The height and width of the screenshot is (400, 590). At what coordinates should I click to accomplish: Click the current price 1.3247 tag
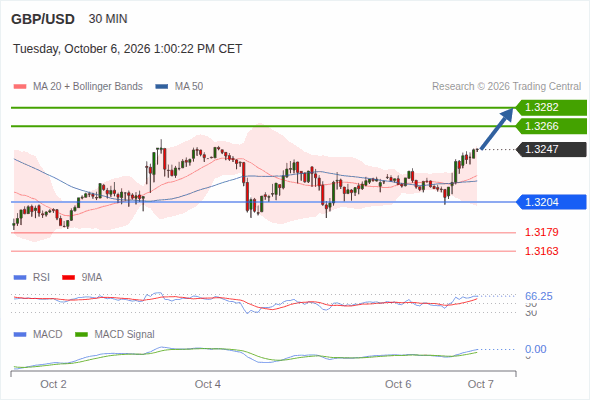[551, 149]
